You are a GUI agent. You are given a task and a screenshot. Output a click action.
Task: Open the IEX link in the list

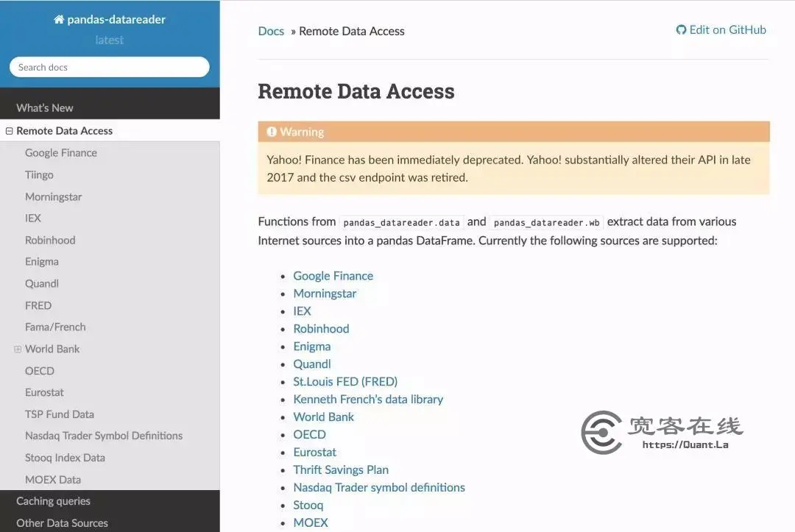tap(302, 311)
